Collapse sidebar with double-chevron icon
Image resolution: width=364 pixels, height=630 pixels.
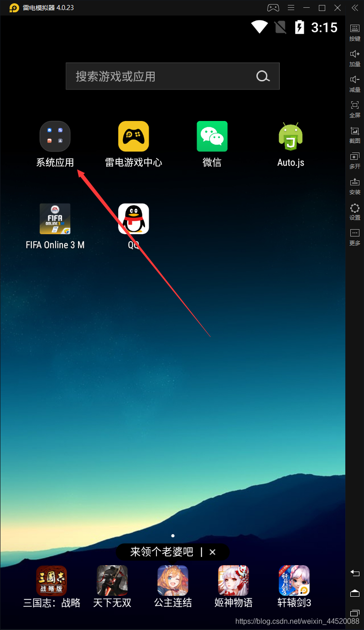coord(355,8)
